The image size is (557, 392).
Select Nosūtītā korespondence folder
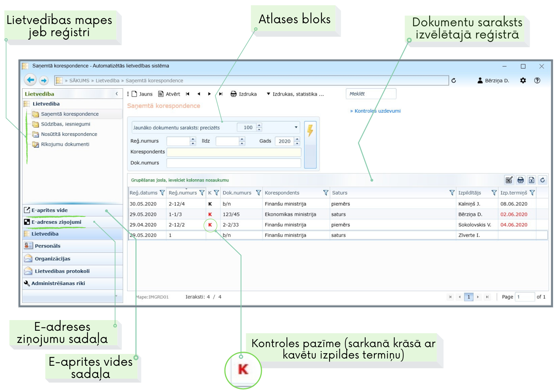click(69, 134)
